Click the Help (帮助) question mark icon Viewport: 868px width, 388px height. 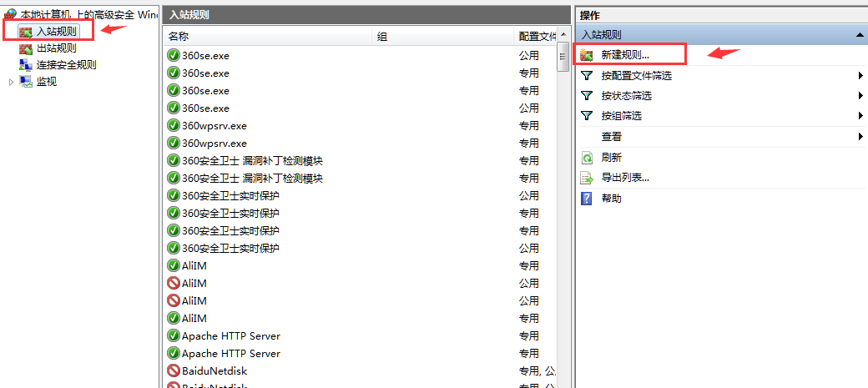(587, 198)
